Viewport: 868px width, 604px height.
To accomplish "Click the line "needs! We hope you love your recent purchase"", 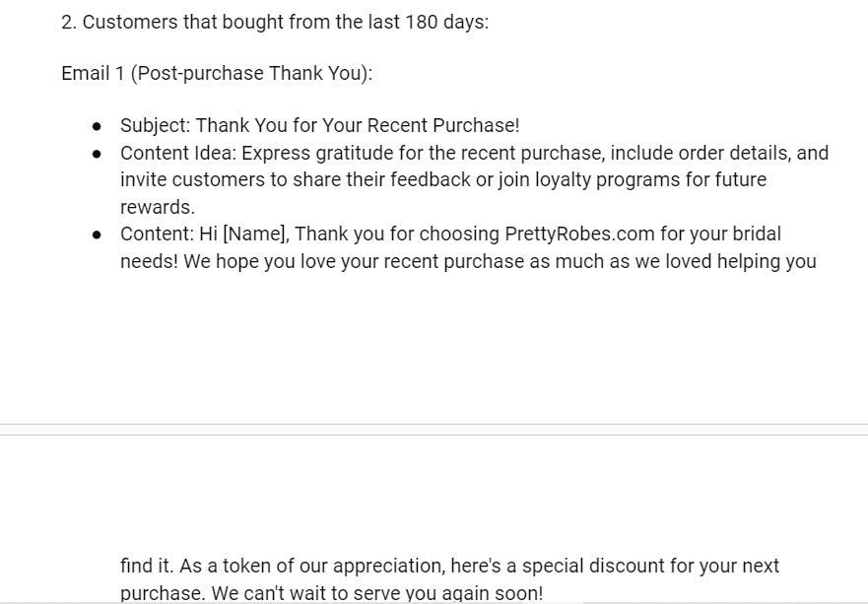I will tap(468, 261).
